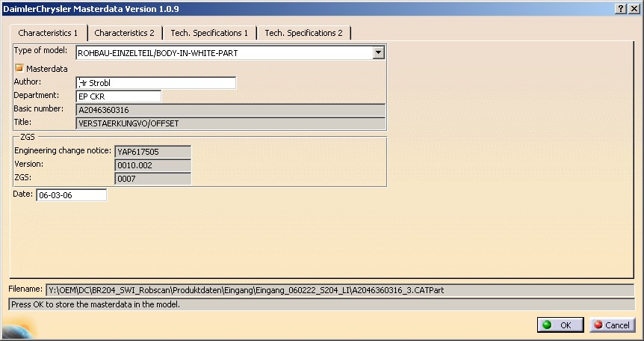Click the 'Type of model:' label
644x341 pixels.
point(40,51)
